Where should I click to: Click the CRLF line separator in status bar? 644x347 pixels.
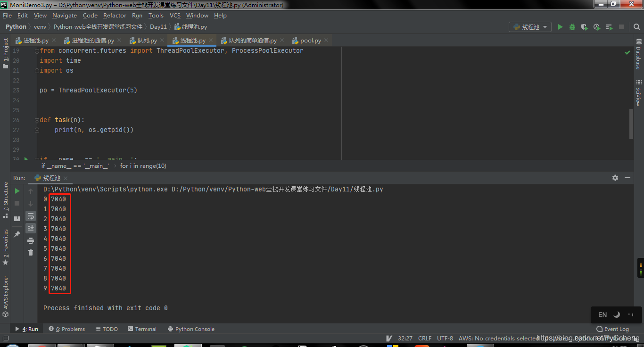(425, 338)
